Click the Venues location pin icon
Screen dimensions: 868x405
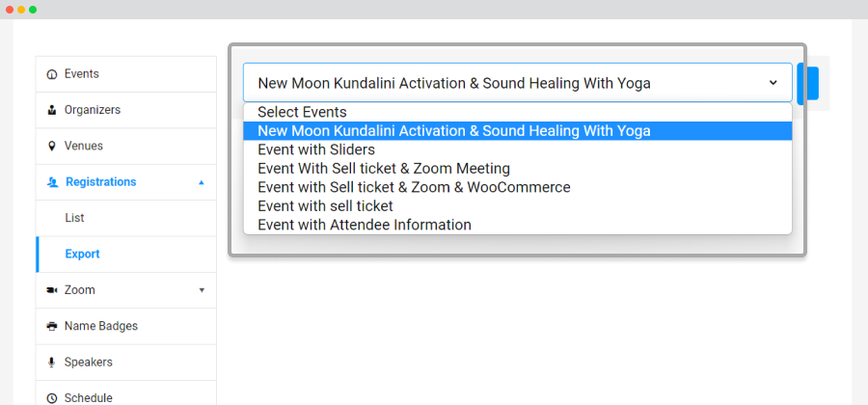[x=52, y=146]
